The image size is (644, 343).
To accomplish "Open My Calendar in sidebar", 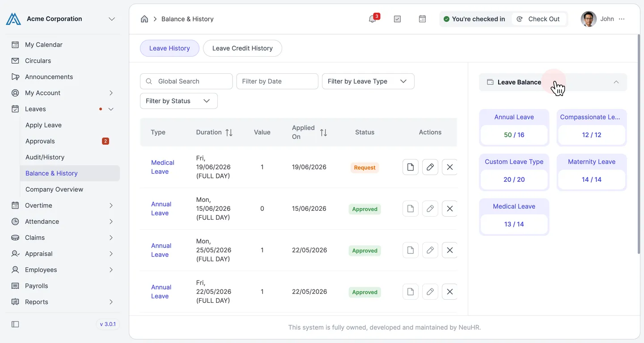I will point(63,45).
